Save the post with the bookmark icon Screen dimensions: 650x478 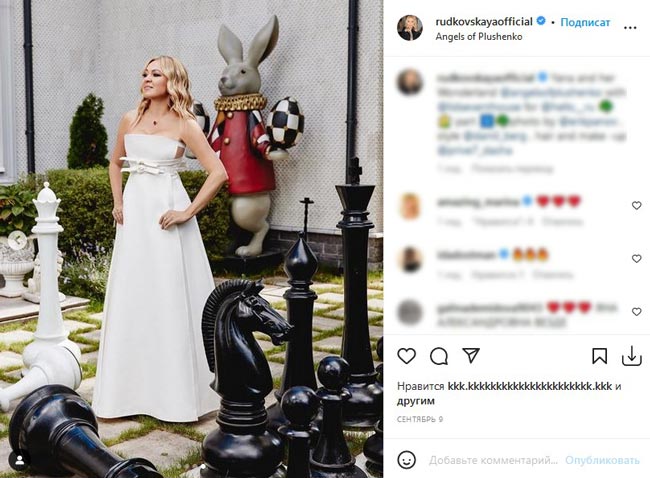tap(599, 356)
